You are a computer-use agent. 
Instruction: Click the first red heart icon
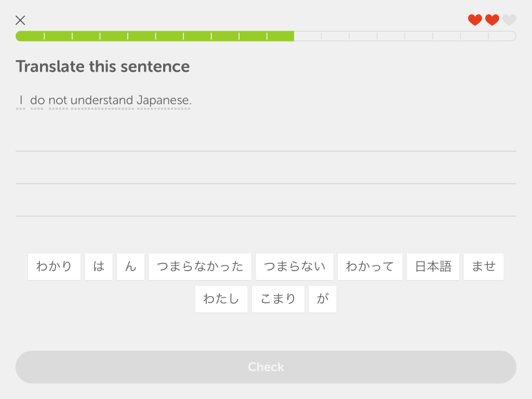pos(475,20)
